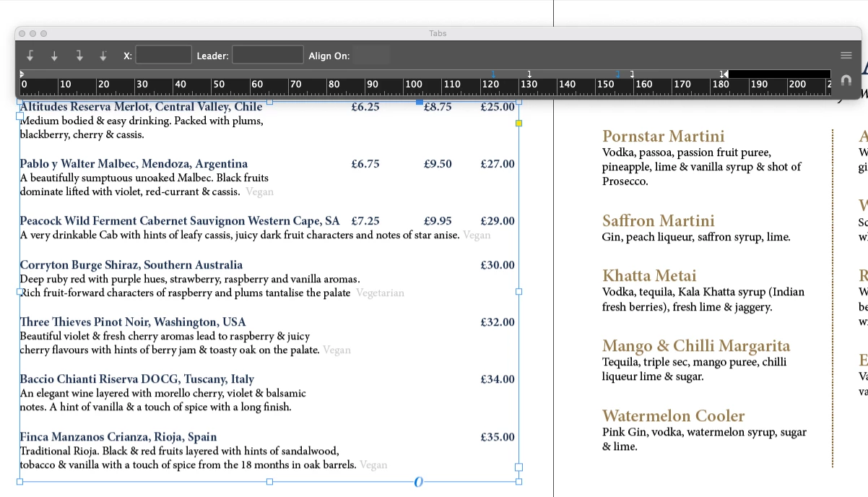Click the text frame out port at right bottom
868x497 pixels.
coord(518,467)
